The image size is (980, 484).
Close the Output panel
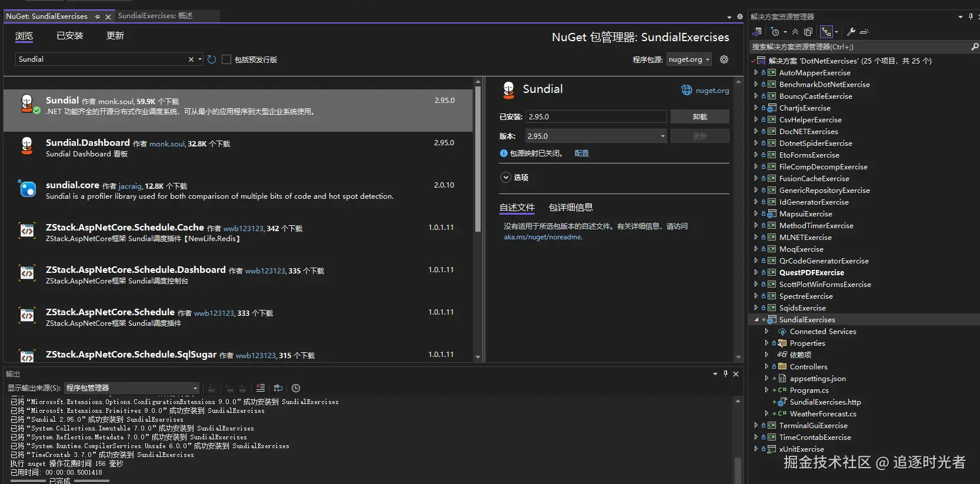(x=736, y=373)
